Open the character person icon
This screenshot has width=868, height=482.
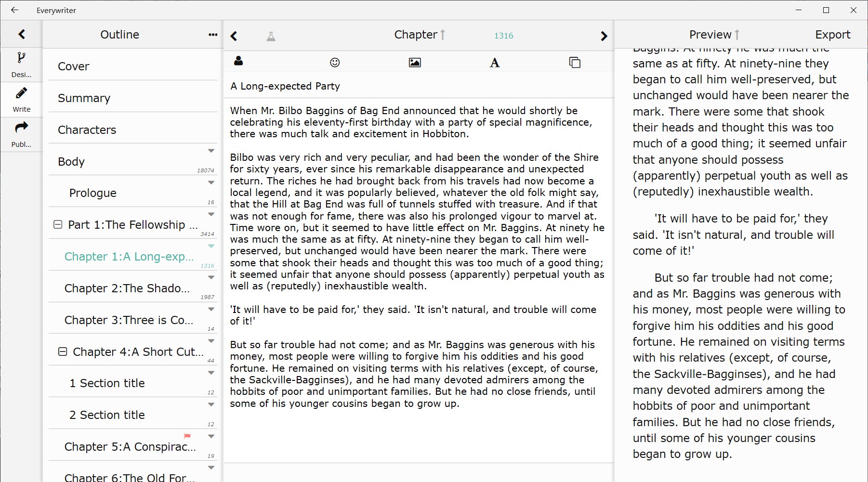click(238, 61)
